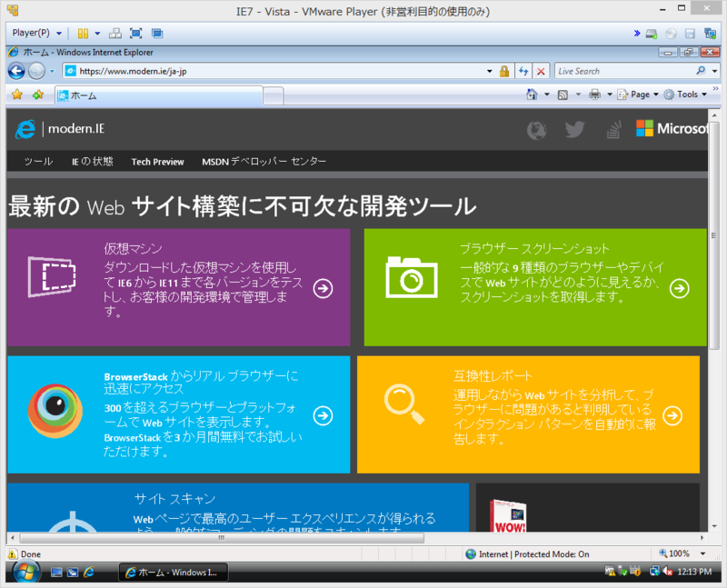Click the Twitter bird icon in header

[x=575, y=129]
